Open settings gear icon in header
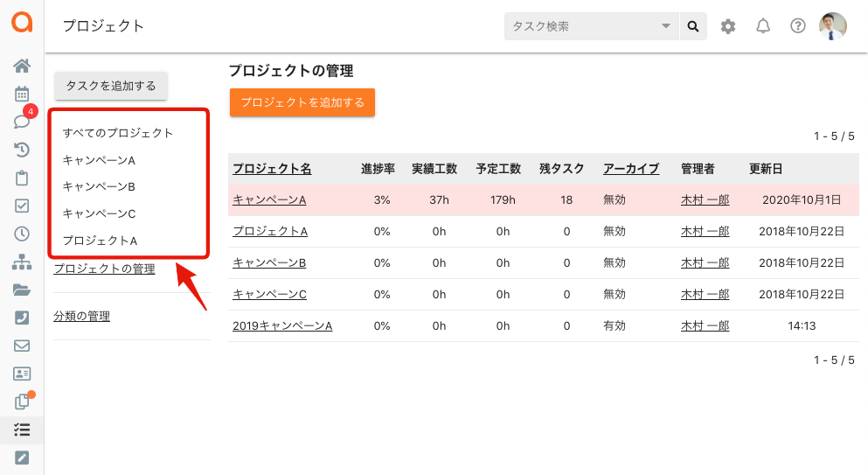868x475 pixels. [728, 26]
